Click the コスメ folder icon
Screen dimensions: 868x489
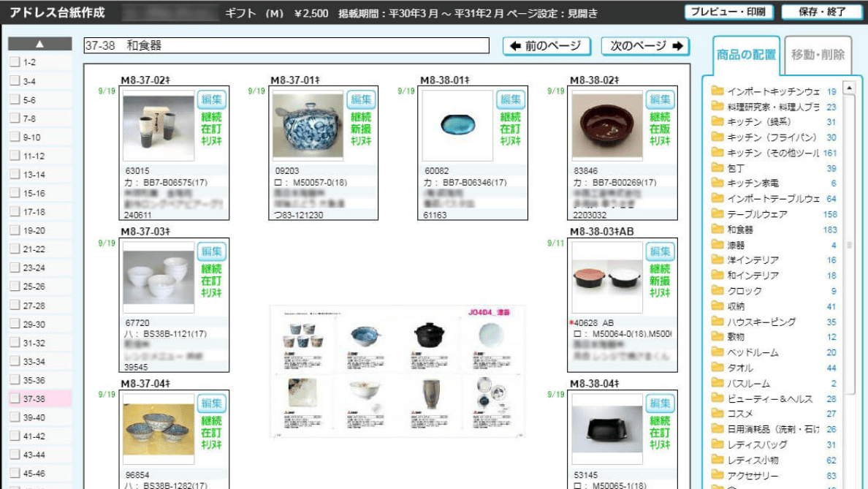pyautogui.click(x=717, y=414)
